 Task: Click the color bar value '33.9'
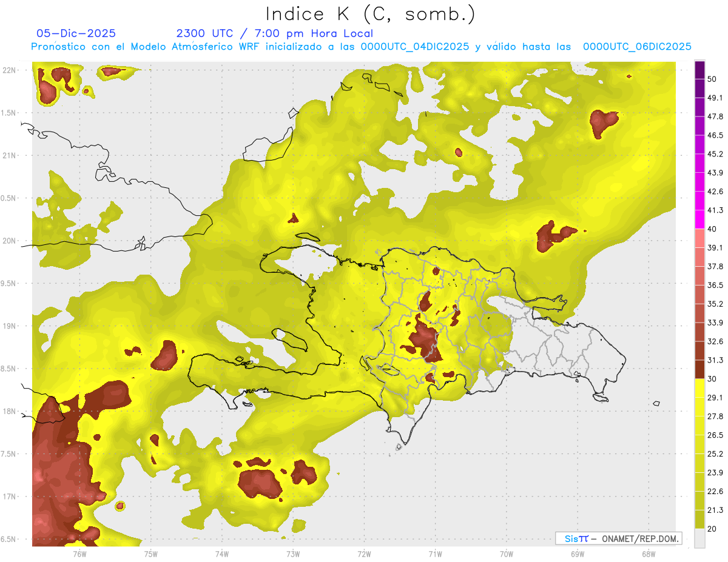click(715, 323)
